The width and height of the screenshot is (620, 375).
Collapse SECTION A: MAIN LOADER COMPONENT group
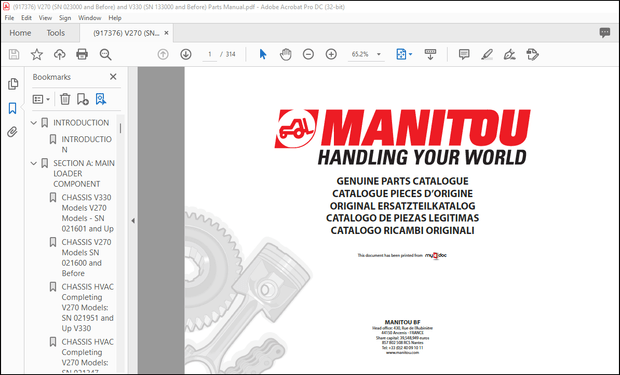34,163
